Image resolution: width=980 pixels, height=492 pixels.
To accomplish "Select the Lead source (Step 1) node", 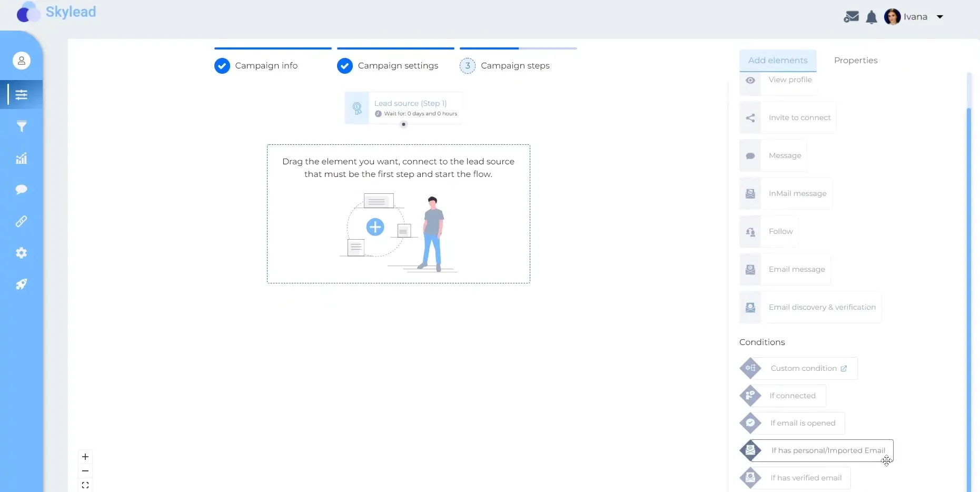I will (403, 108).
